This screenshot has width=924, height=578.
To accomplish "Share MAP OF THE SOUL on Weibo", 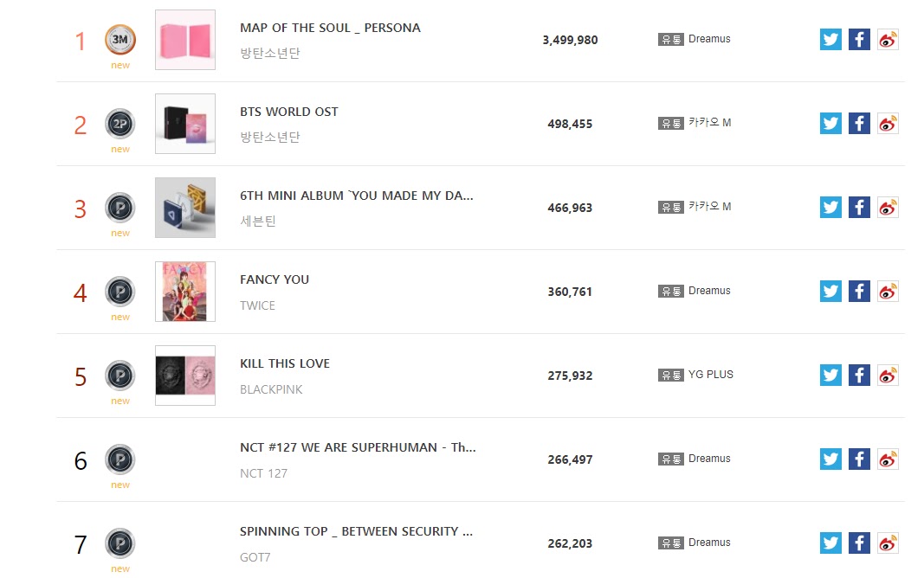I will [x=888, y=40].
